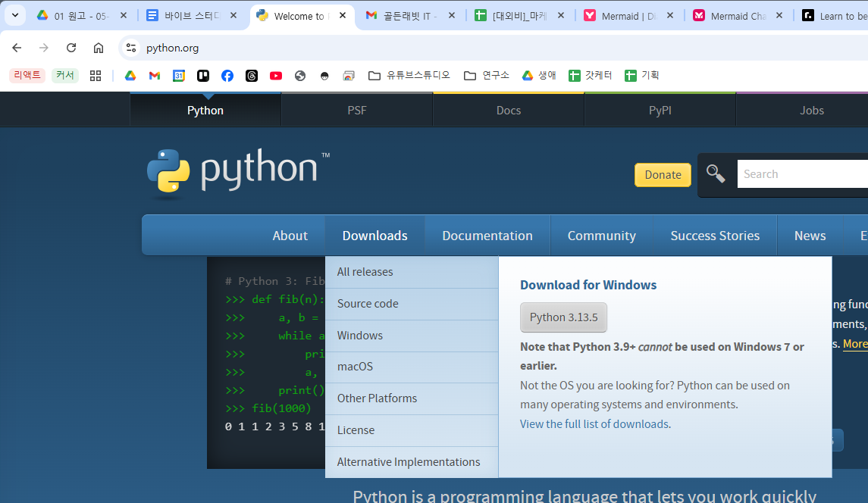Open the News menu

(810, 236)
